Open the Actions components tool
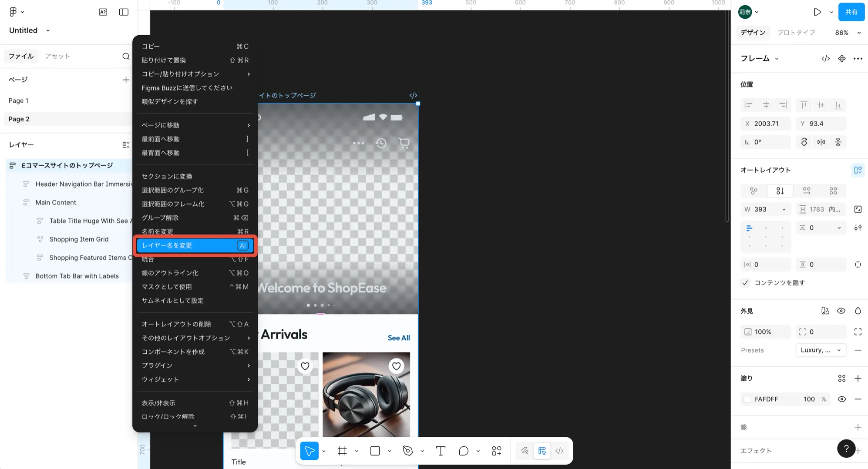868x469 pixels. pyautogui.click(x=496, y=451)
